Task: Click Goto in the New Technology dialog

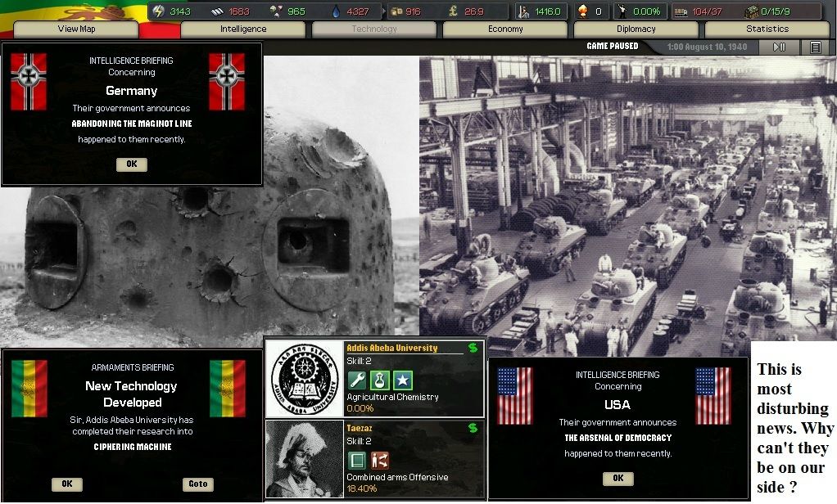Action: (198, 484)
